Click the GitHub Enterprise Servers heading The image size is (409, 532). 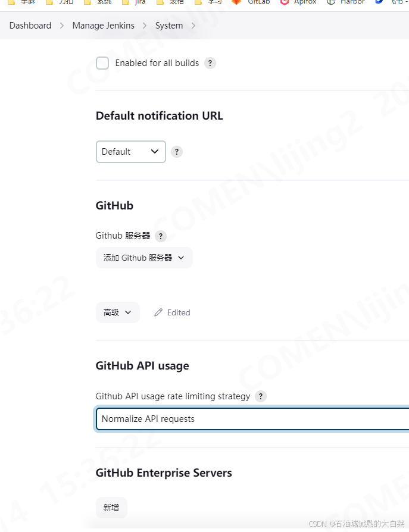[164, 473]
